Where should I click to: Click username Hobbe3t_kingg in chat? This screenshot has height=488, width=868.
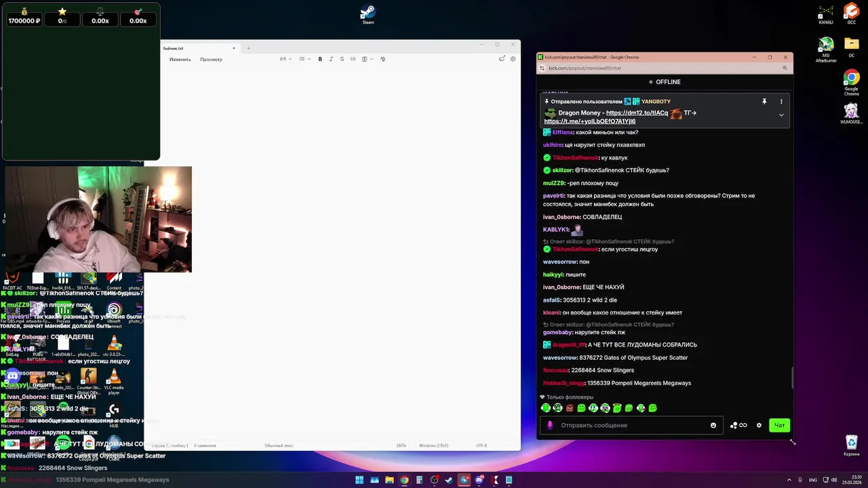point(564,383)
